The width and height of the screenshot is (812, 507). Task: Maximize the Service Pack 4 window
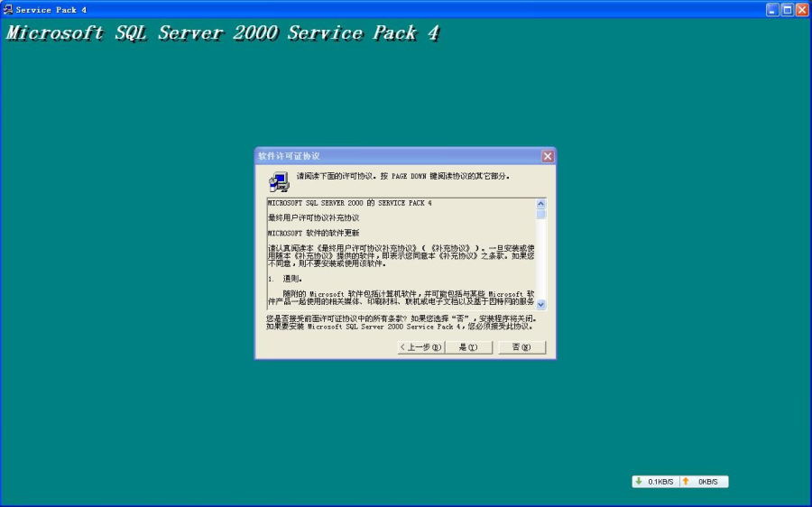point(787,9)
